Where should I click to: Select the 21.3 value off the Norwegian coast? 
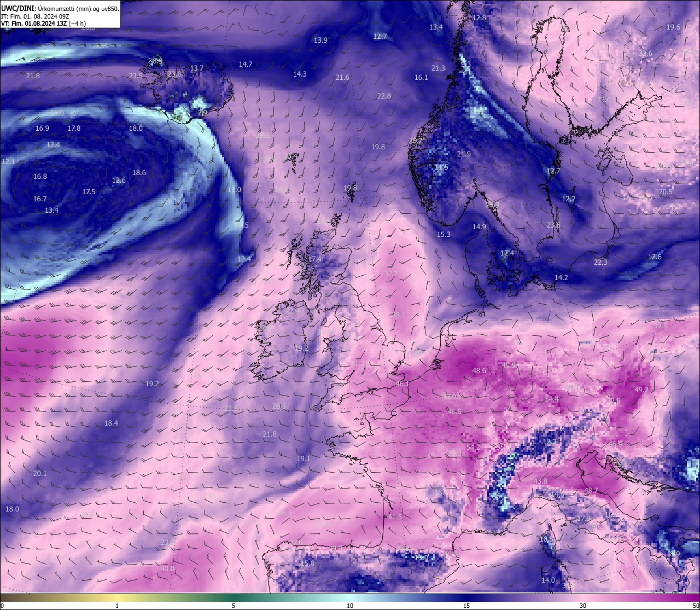(x=438, y=68)
